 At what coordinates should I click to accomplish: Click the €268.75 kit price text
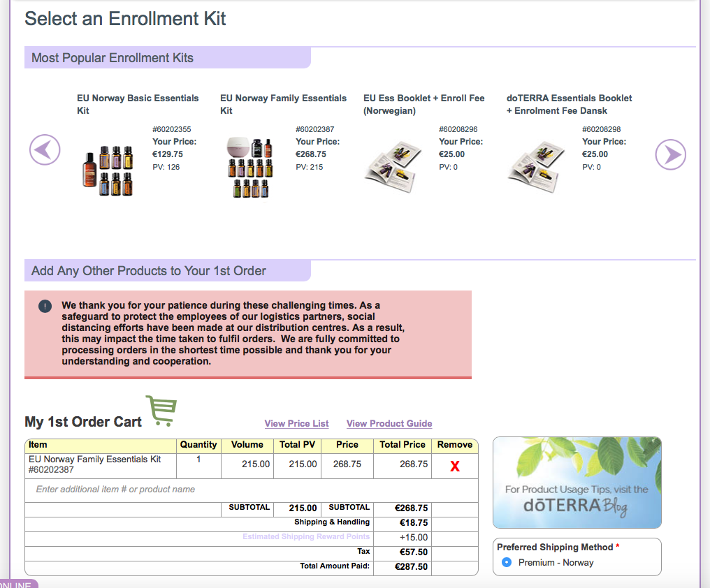(x=310, y=154)
